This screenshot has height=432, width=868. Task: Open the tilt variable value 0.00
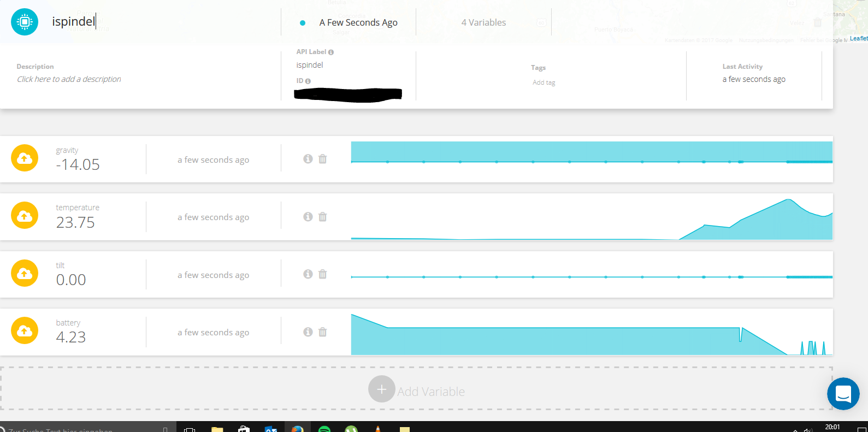(71, 280)
